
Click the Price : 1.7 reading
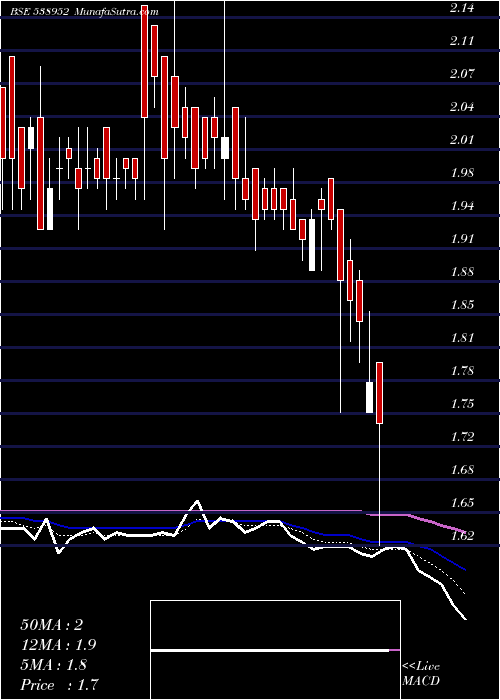tap(59, 685)
